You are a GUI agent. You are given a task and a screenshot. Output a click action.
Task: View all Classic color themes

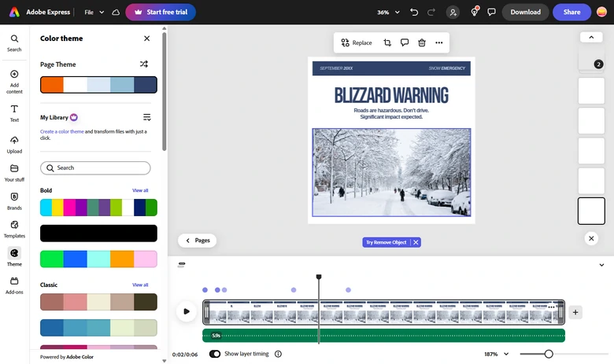point(140,285)
